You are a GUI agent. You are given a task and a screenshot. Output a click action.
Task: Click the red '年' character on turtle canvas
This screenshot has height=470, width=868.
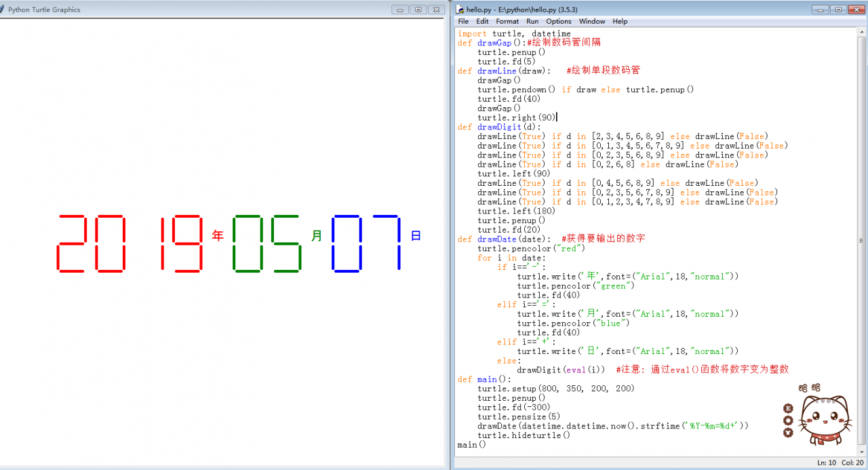pyautogui.click(x=218, y=236)
